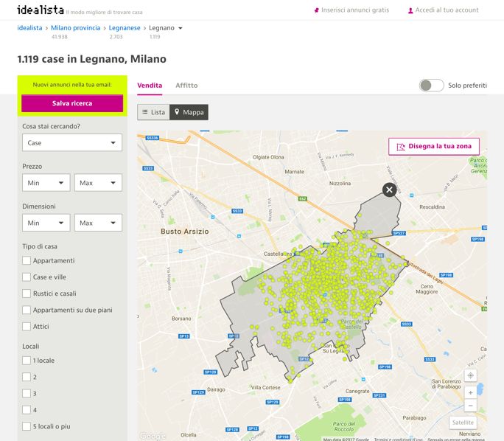Toggle Solo preferiti switch
This screenshot has width=504, height=441.
click(431, 86)
